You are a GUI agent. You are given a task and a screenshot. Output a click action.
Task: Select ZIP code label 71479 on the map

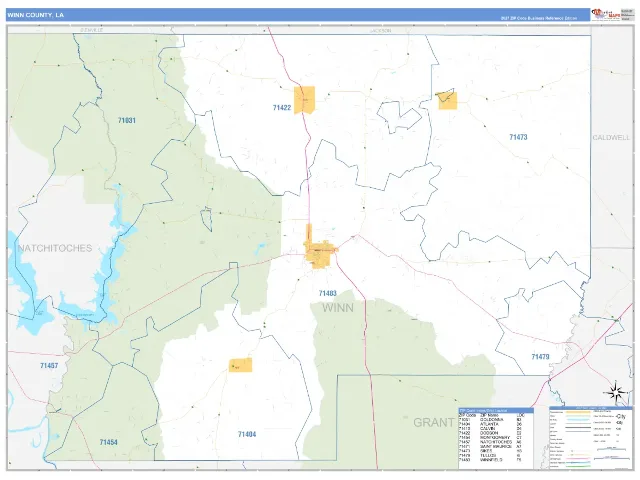(540, 357)
